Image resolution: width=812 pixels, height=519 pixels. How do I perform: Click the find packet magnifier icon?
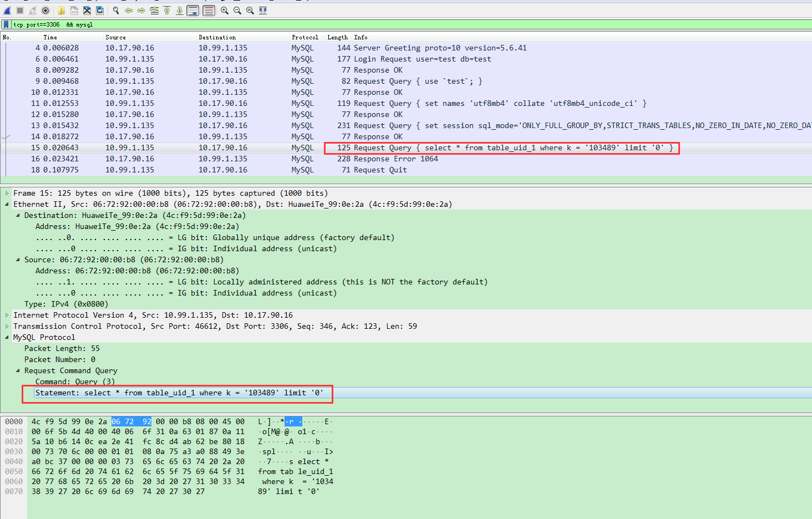click(x=116, y=11)
